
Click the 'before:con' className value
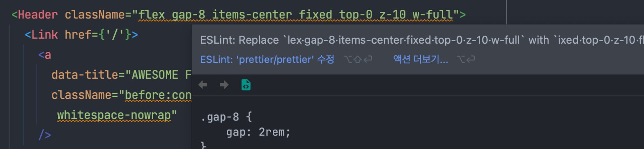tap(158, 95)
